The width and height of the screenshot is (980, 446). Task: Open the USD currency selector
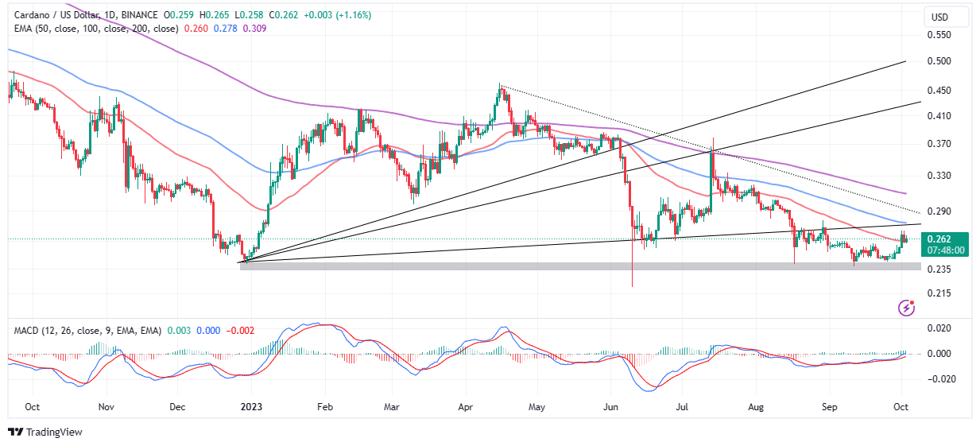click(939, 17)
